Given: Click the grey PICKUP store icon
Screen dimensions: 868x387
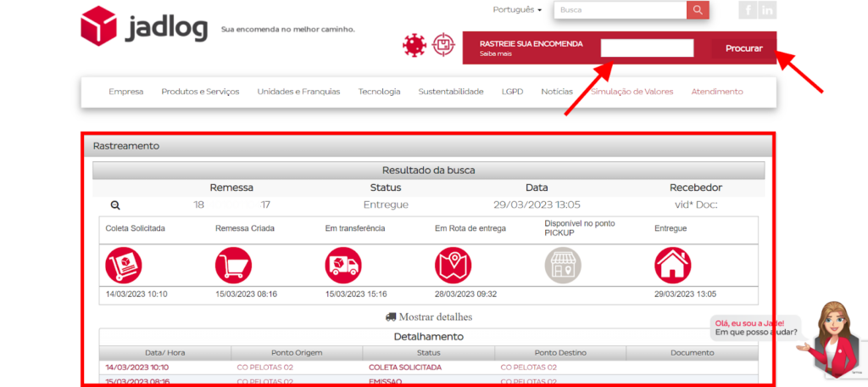Looking at the screenshot, I should click(563, 265).
